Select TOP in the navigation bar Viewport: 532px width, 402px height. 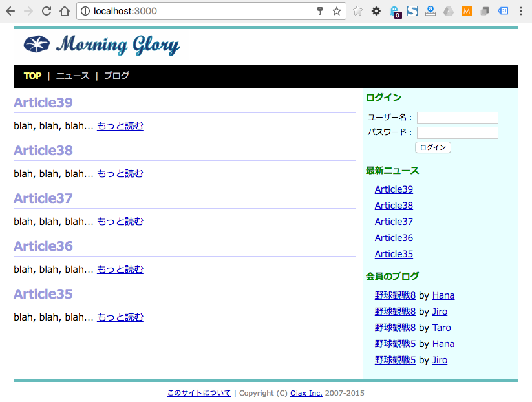coord(32,76)
